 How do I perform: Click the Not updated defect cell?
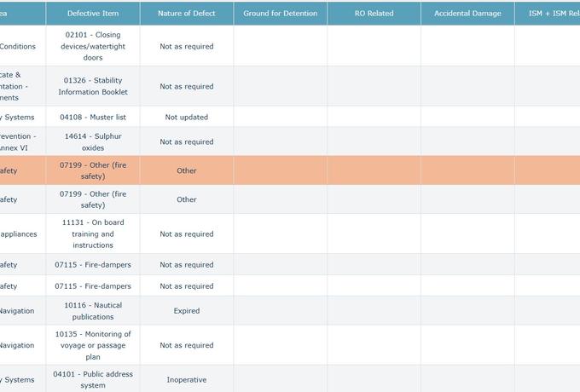pos(187,117)
